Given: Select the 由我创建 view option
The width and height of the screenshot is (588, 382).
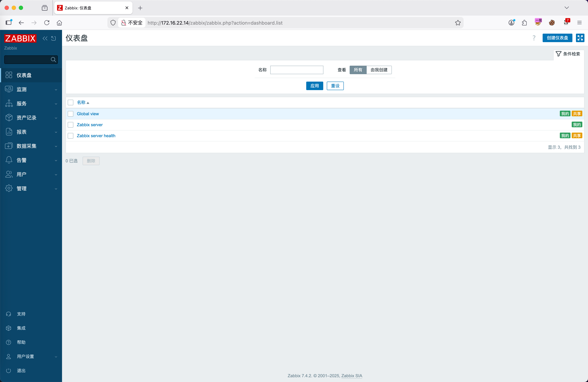Looking at the screenshot, I should pos(379,70).
